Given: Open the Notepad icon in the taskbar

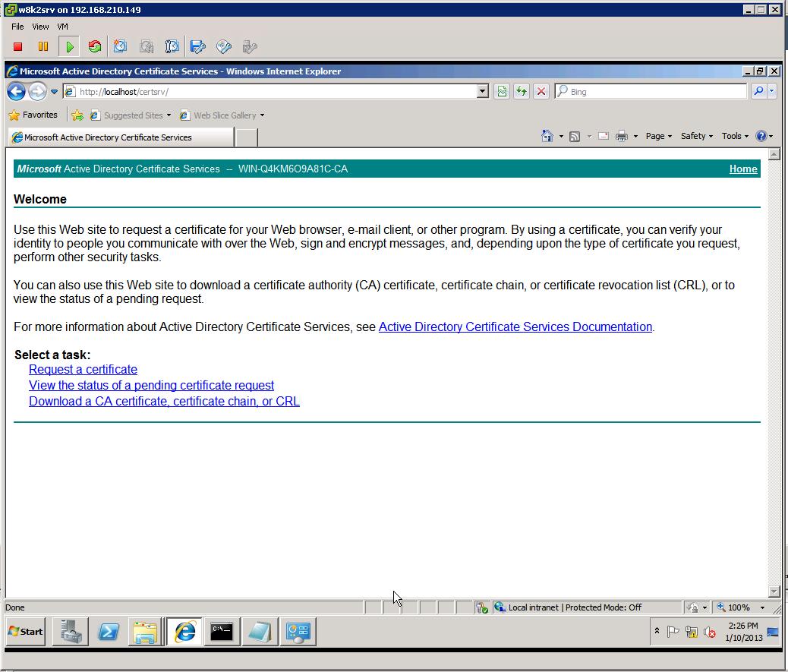Looking at the screenshot, I should click(260, 632).
